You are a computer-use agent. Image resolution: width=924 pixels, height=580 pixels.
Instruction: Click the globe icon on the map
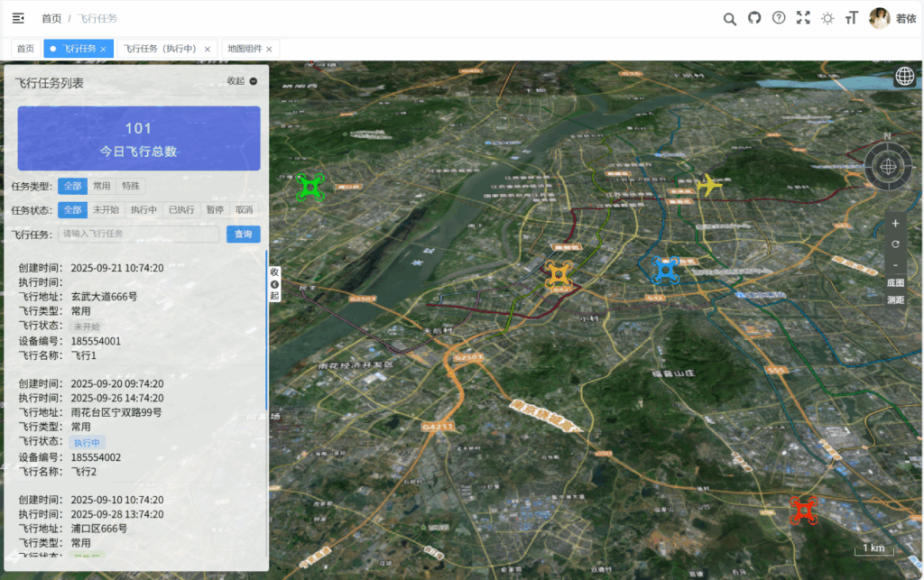coord(904,77)
